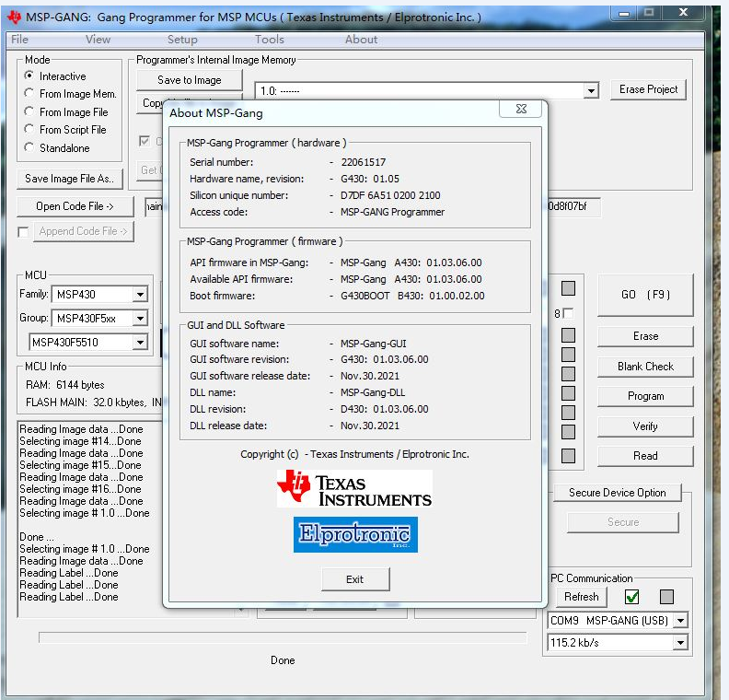Click the DLL revision D430: 01.03.06.00 value

coord(384,409)
